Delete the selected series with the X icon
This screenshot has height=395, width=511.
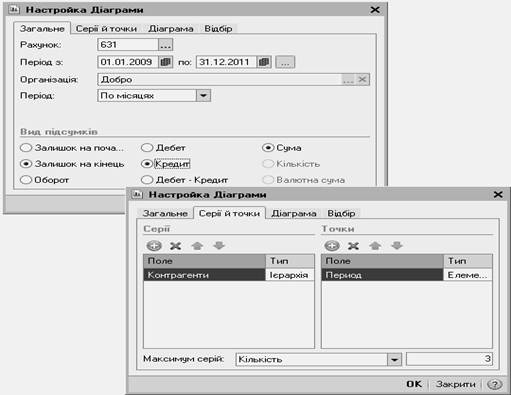pyautogui.click(x=175, y=246)
